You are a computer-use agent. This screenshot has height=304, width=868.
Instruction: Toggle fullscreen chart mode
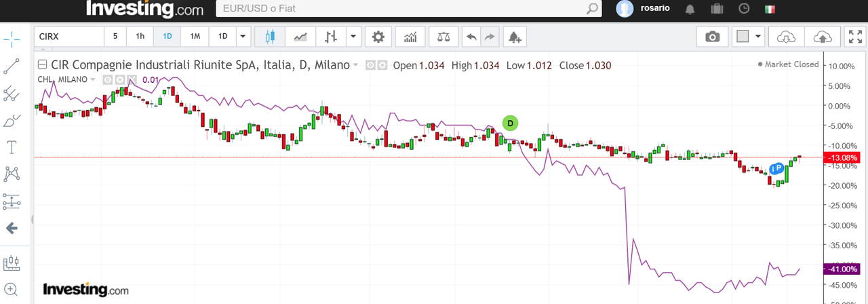pos(854,37)
